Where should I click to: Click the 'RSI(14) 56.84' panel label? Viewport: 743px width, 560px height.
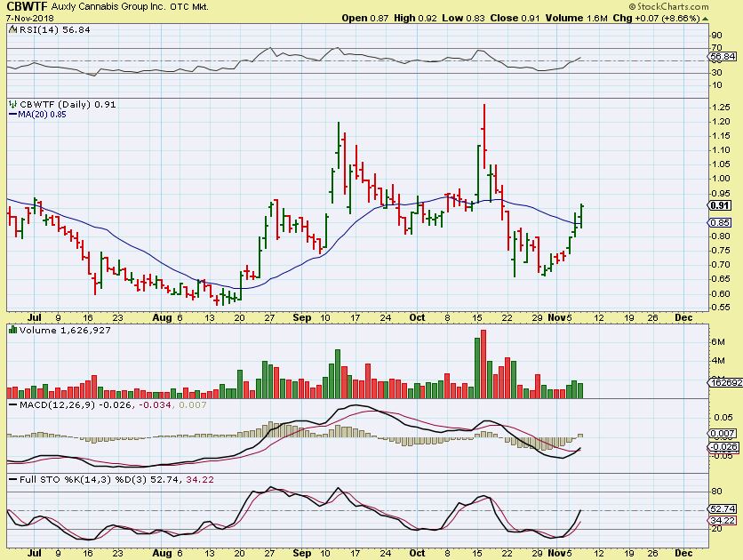click(x=54, y=30)
